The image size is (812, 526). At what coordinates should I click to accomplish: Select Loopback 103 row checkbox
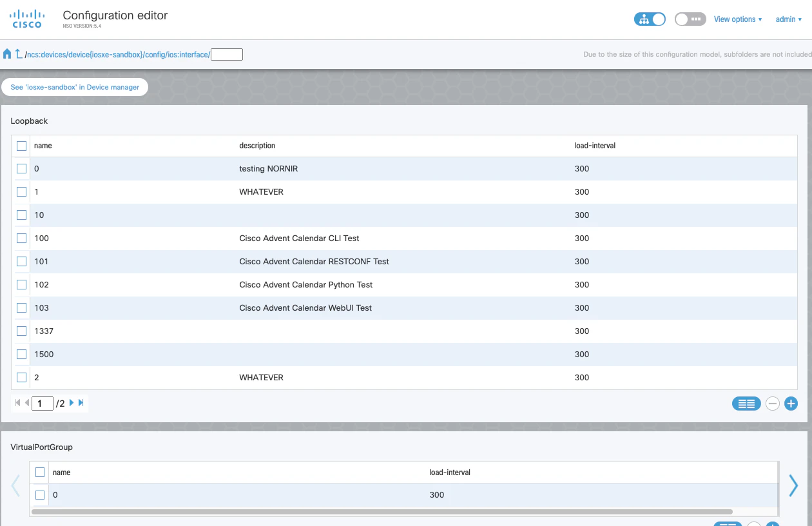coord(22,308)
